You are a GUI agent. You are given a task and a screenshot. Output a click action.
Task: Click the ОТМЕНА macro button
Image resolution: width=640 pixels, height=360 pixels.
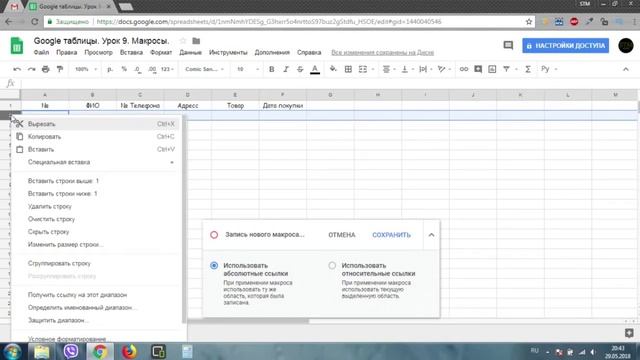coord(342,235)
